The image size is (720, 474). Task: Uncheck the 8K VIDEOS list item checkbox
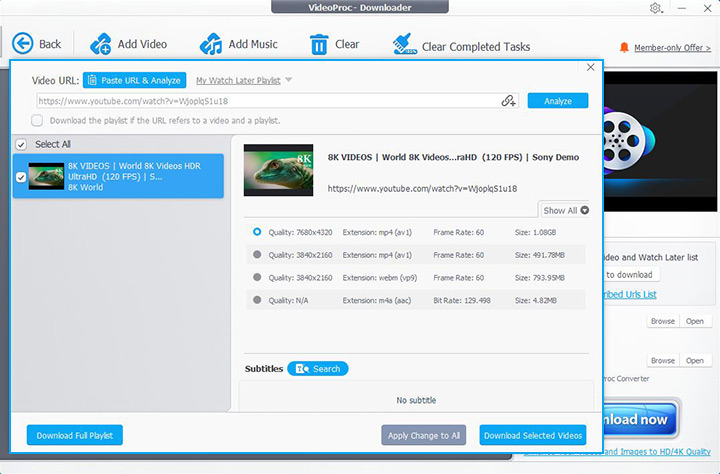click(x=21, y=177)
